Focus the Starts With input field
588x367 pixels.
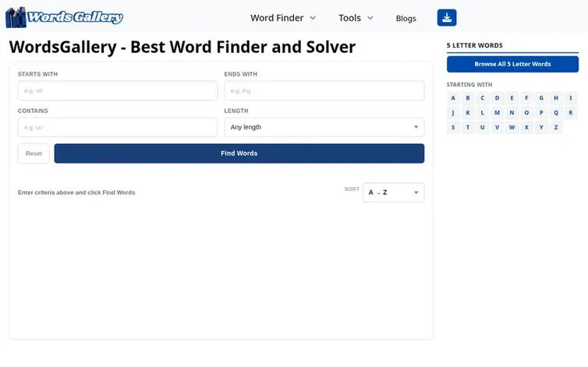point(118,90)
